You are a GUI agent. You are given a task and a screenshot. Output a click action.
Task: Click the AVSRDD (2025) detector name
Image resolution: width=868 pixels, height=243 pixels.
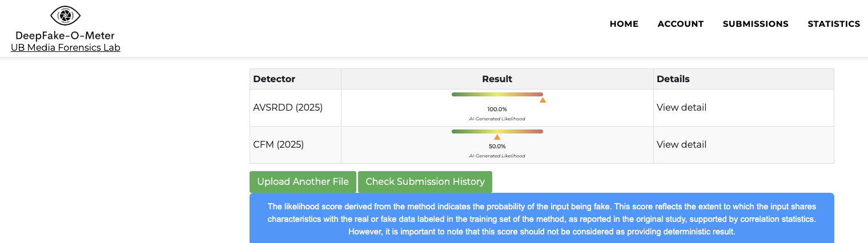pyautogui.click(x=288, y=107)
